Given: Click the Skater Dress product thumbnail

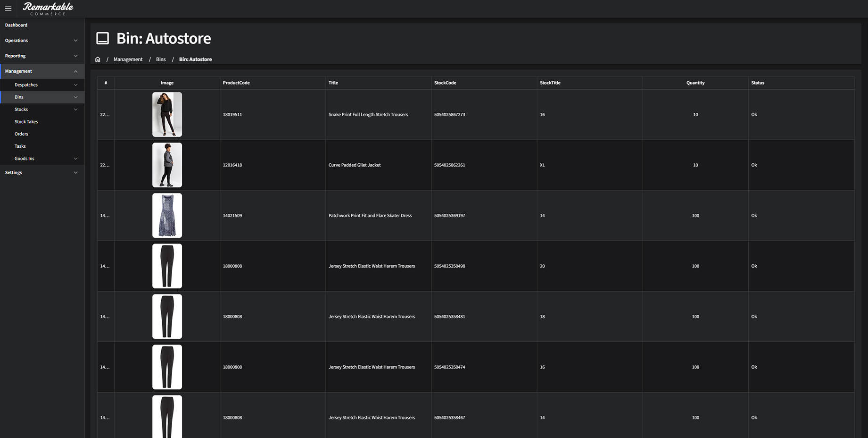Looking at the screenshot, I should pos(167,215).
